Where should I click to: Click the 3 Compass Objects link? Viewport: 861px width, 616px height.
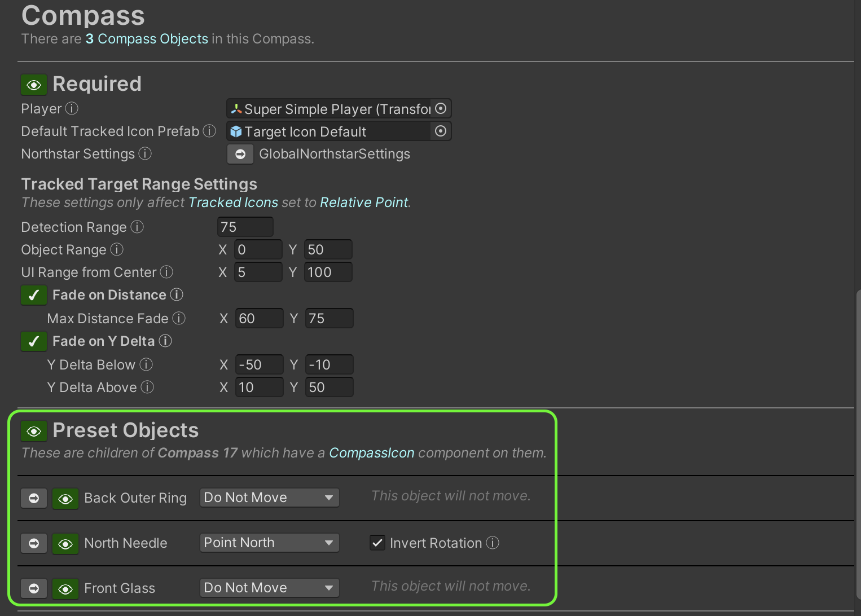(x=147, y=39)
